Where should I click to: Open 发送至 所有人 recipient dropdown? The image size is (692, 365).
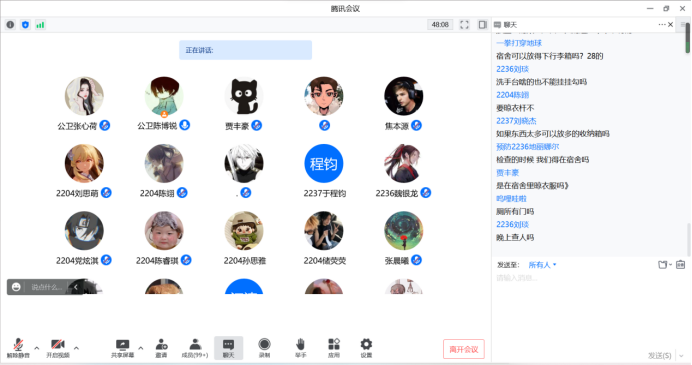pos(542,265)
